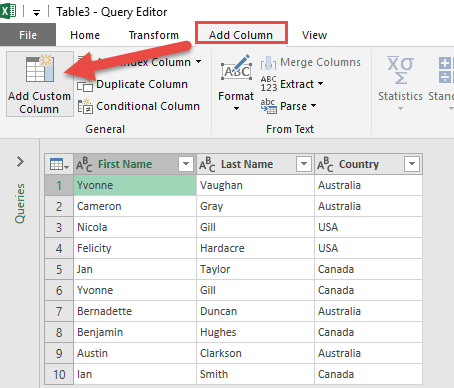The width and height of the screenshot is (454, 388).
Task: Click the Excel app icon in title bar
Action: point(8,12)
